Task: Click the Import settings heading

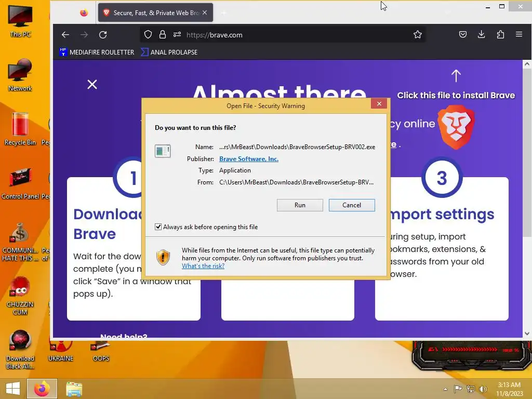Action: point(443,214)
